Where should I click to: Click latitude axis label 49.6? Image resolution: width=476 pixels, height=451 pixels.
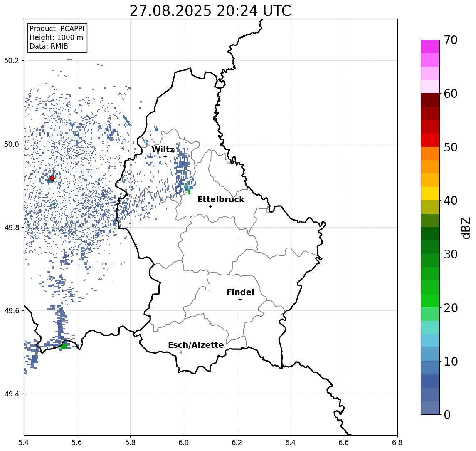(x=11, y=311)
